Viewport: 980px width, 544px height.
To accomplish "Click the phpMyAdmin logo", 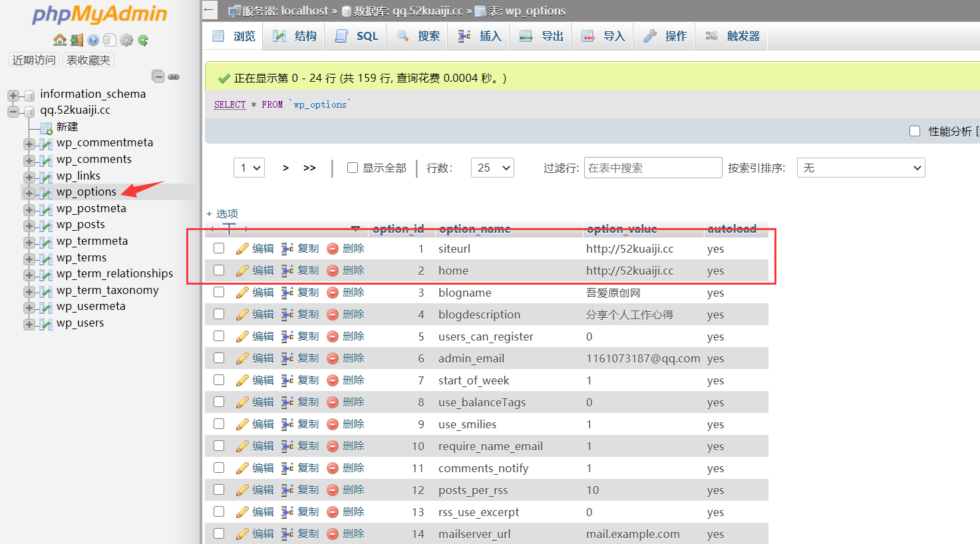I will (x=100, y=15).
